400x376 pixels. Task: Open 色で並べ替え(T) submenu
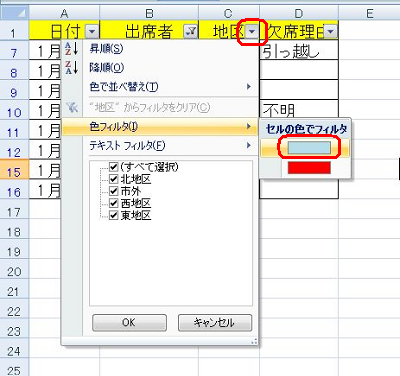pyautogui.click(x=160, y=87)
